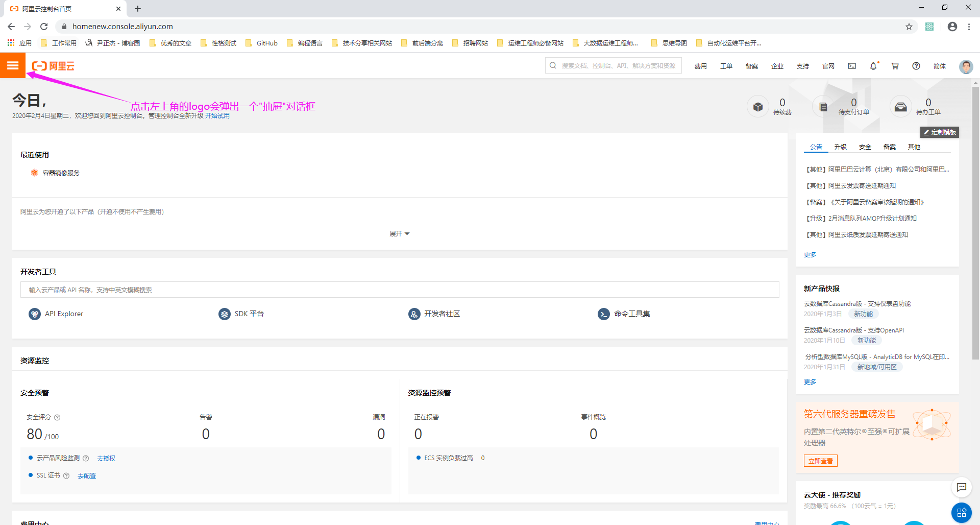Open the notification bell
This screenshot has width=980, height=525.
point(873,66)
